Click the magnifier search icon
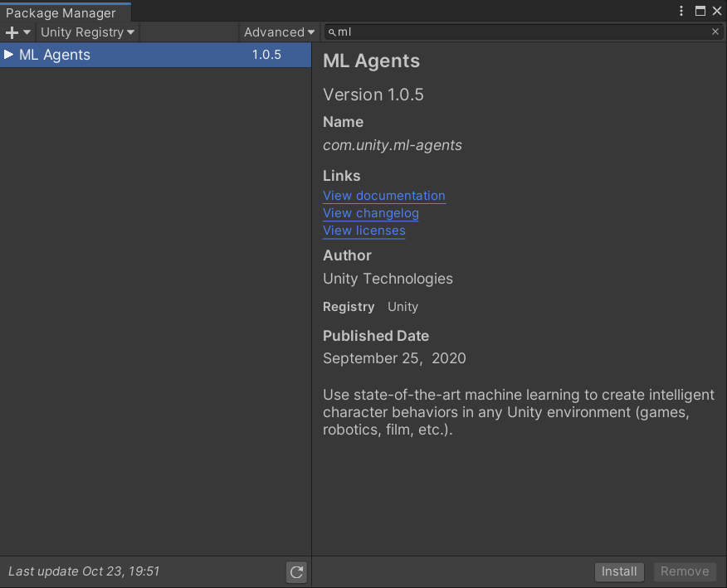 click(x=332, y=32)
